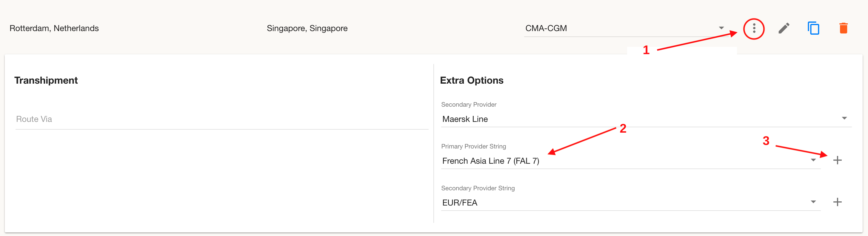Click the French Asia Line 7 (FAL 7) value
Screen dimensions: 868x236
coord(490,161)
